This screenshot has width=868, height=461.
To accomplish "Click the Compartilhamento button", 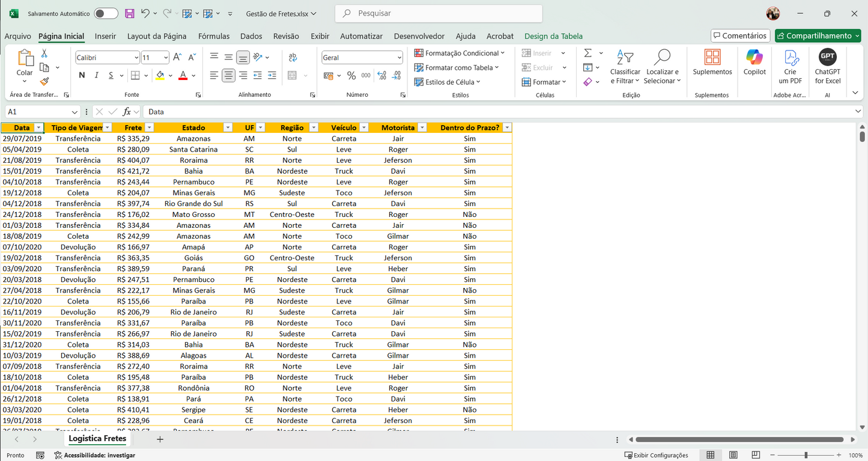I will coord(818,35).
